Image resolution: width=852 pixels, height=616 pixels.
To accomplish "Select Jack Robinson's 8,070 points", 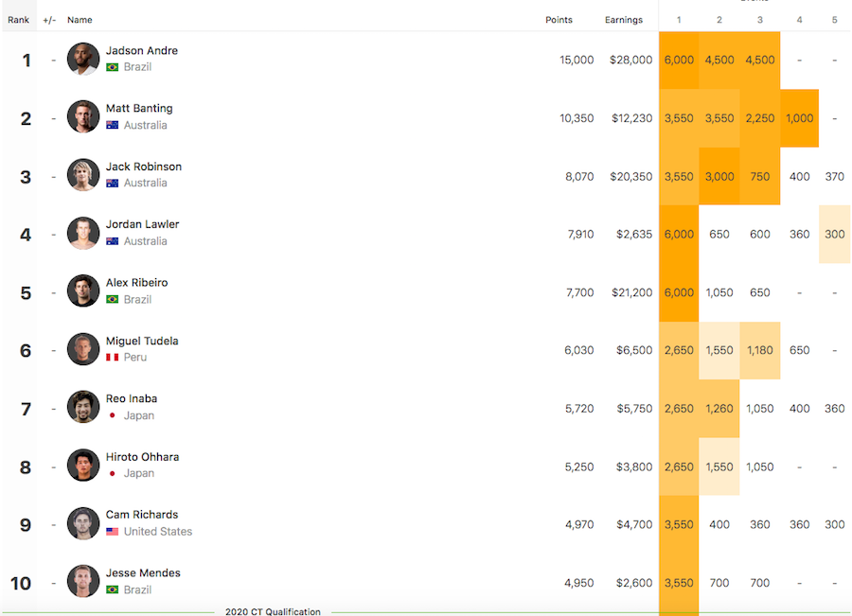I will click(579, 177).
